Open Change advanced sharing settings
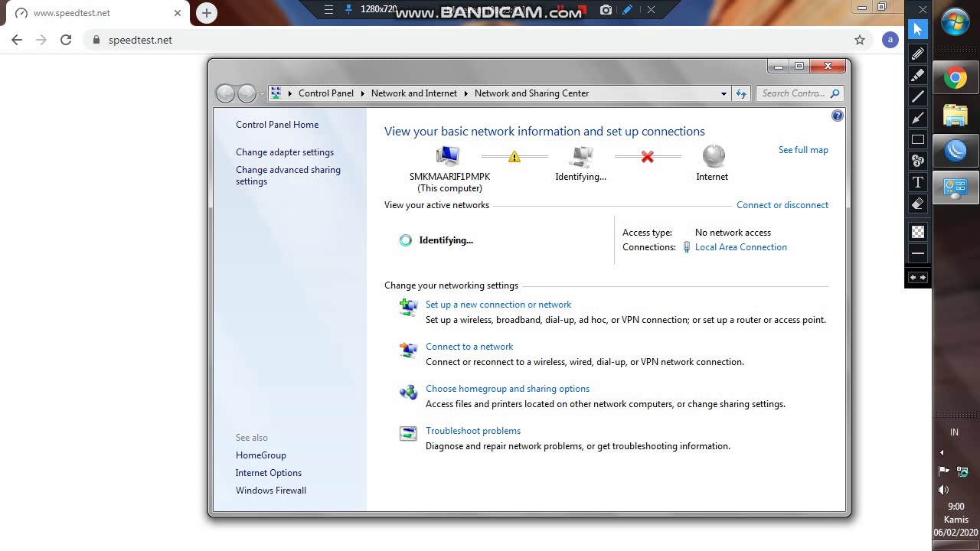The height and width of the screenshot is (551, 980). 288,175
